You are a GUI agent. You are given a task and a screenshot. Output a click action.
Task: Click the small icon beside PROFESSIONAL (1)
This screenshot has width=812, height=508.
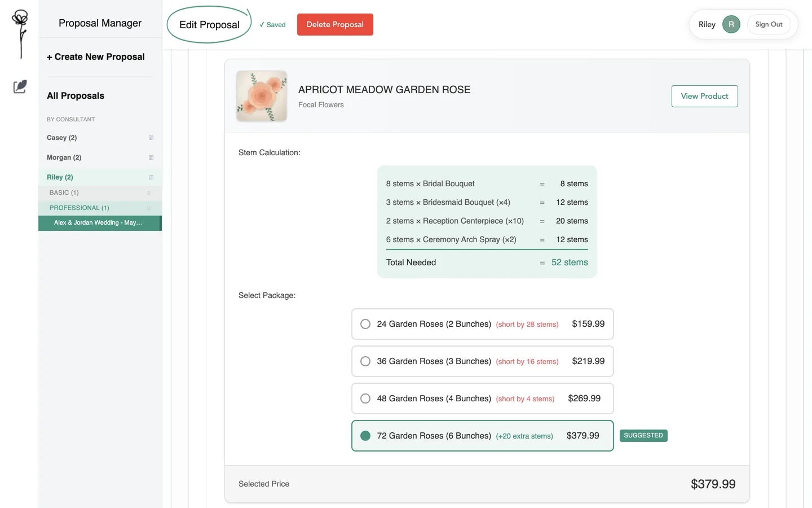[149, 208]
